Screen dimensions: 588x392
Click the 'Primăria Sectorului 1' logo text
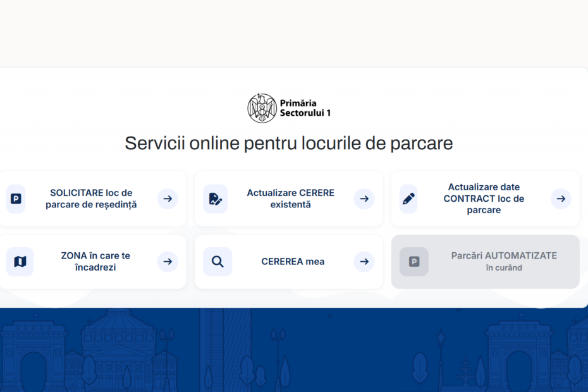(305, 108)
